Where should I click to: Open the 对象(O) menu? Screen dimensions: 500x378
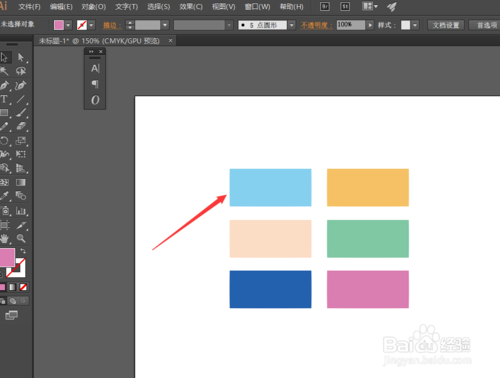pyautogui.click(x=94, y=7)
